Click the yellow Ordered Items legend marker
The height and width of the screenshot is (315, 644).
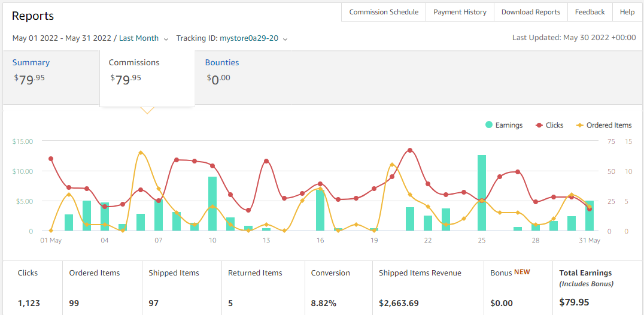(x=580, y=125)
